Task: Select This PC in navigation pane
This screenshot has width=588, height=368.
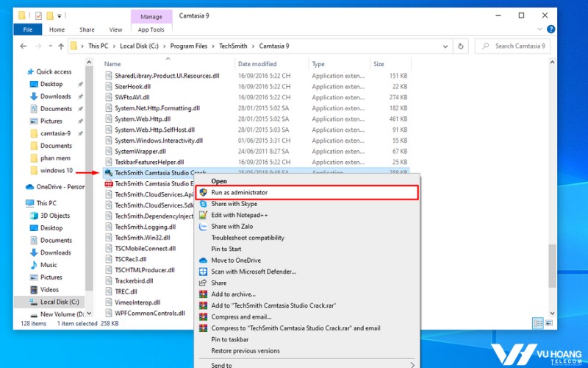Action: point(46,203)
